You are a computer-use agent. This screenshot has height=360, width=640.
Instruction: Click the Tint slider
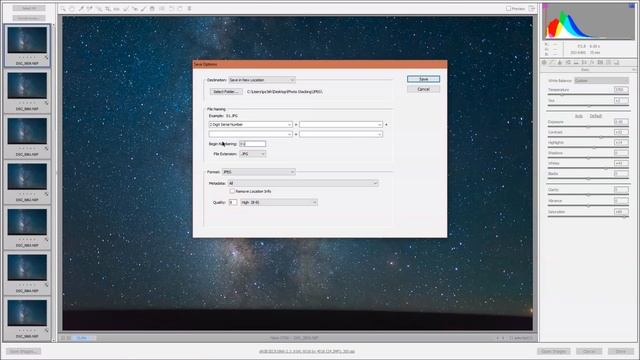pos(588,105)
